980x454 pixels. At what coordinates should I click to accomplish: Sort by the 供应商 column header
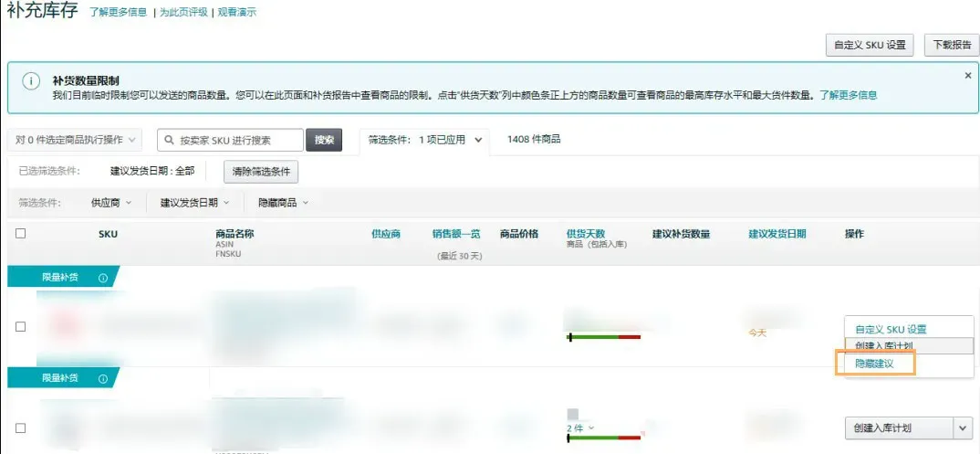pyautogui.click(x=386, y=234)
